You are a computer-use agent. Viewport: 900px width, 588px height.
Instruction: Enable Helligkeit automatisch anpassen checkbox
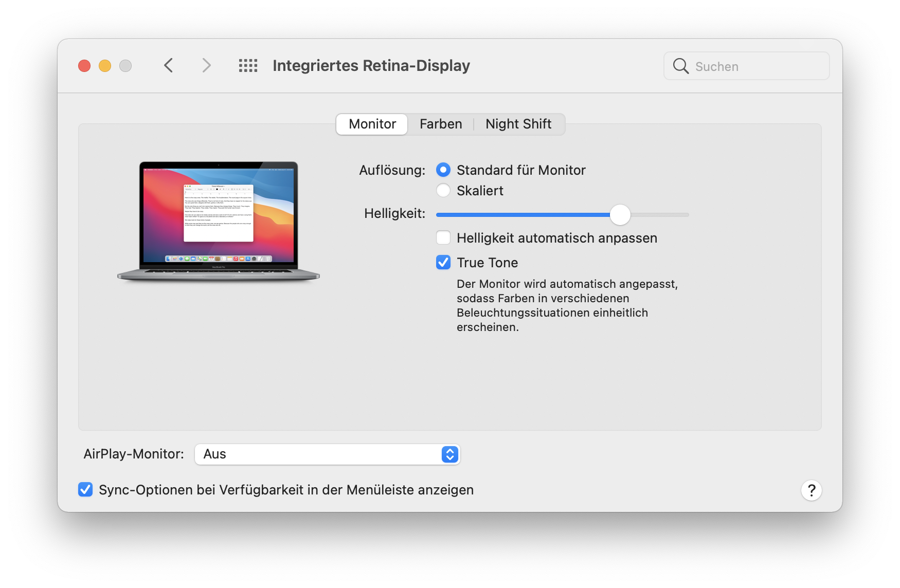[x=443, y=238]
